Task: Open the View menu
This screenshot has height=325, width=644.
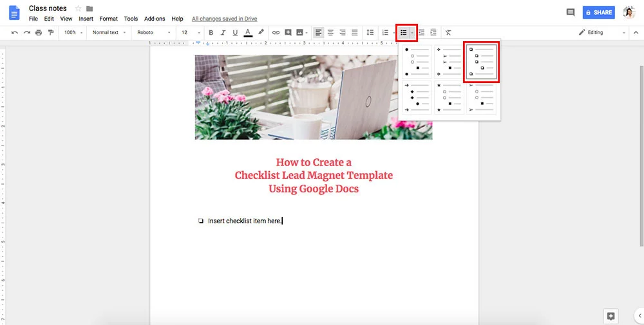Action: tap(66, 19)
